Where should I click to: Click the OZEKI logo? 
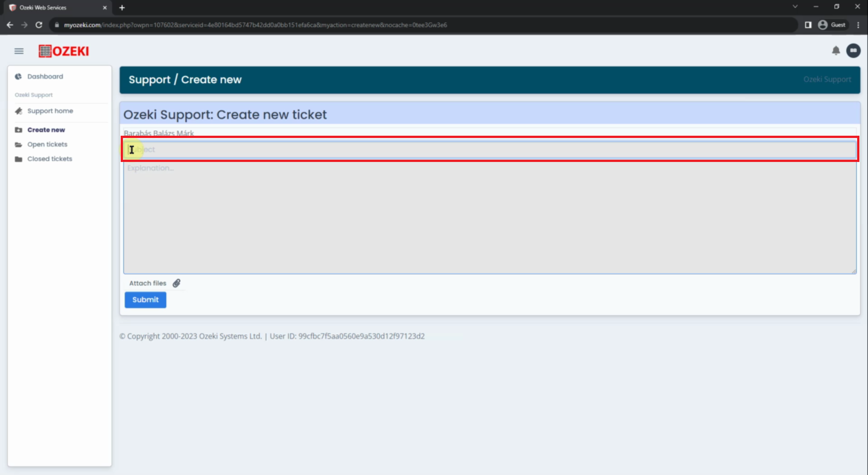[64, 51]
